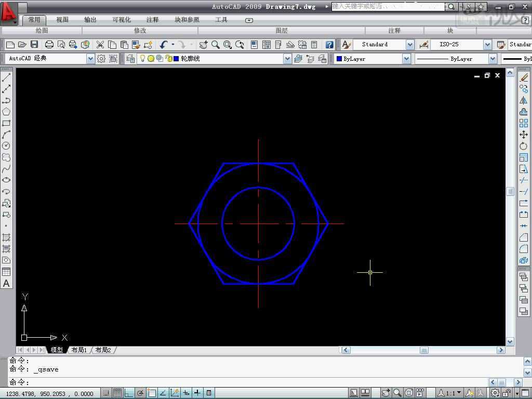The image size is (532, 399).
Task: Toggle layer on/off lightbulb icon
Action: [x=142, y=58]
